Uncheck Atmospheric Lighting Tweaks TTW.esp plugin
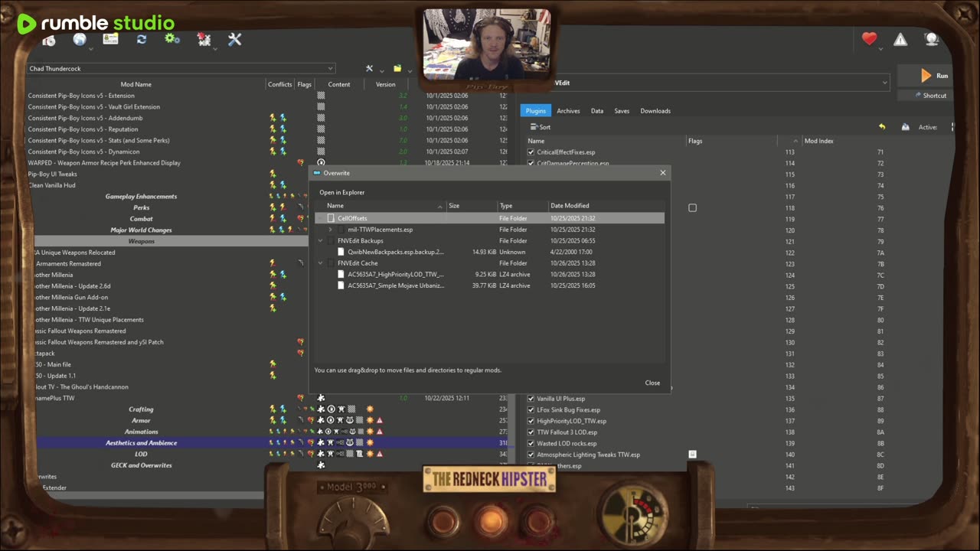980x551 pixels. coord(531,455)
